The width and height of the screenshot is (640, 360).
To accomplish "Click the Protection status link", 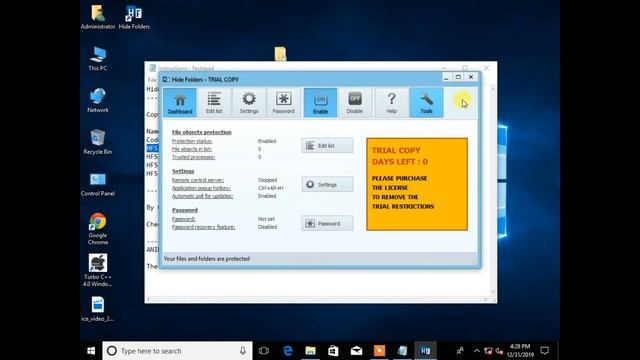I will (x=192, y=141).
